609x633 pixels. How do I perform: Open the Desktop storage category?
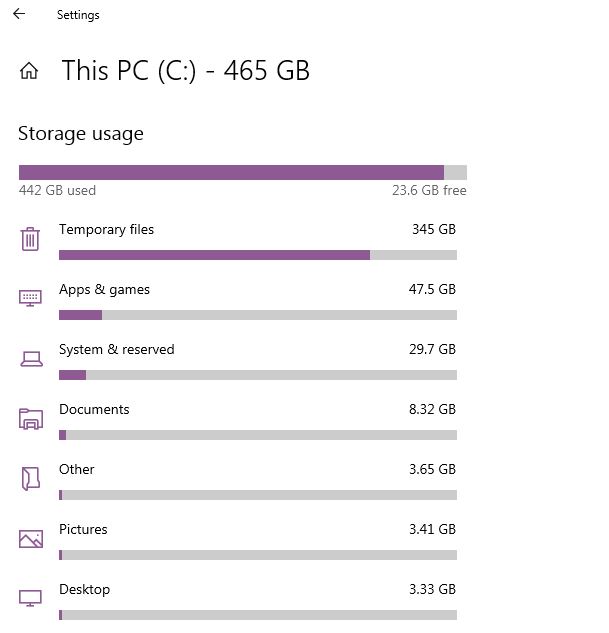pyautogui.click(x=84, y=590)
